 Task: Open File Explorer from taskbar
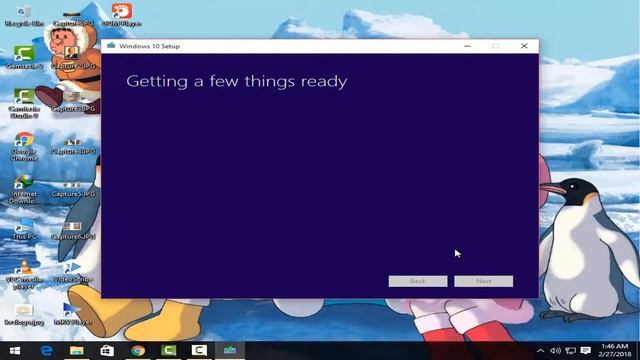pyautogui.click(x=77, y=351)
